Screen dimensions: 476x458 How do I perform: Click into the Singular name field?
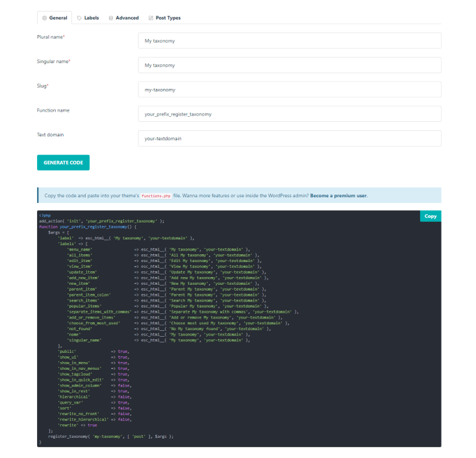pyautogui.click(x=289, y=66)
